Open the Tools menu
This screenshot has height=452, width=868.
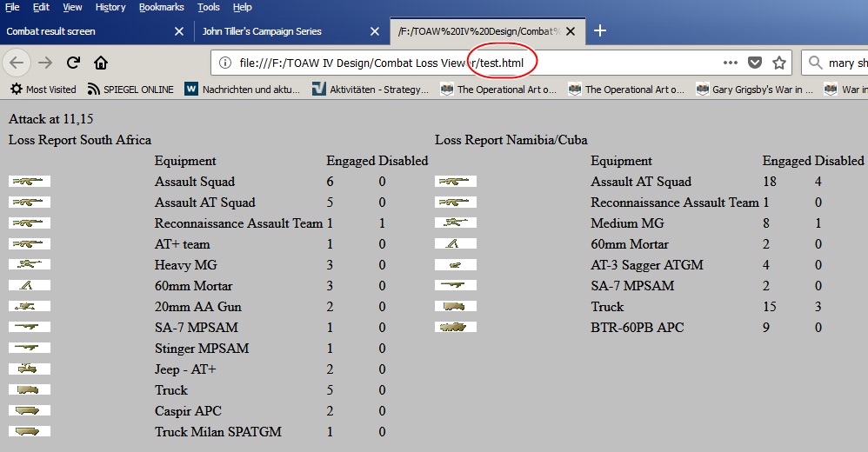(209, 7)
